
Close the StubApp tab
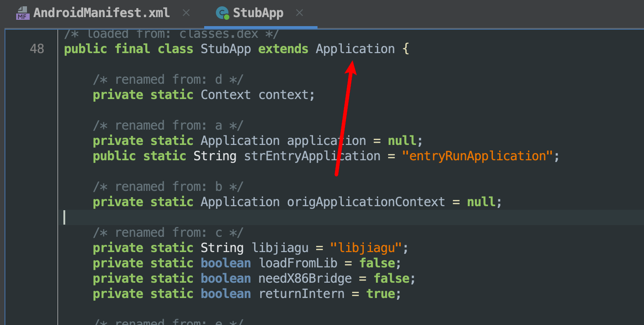[299, 13]
